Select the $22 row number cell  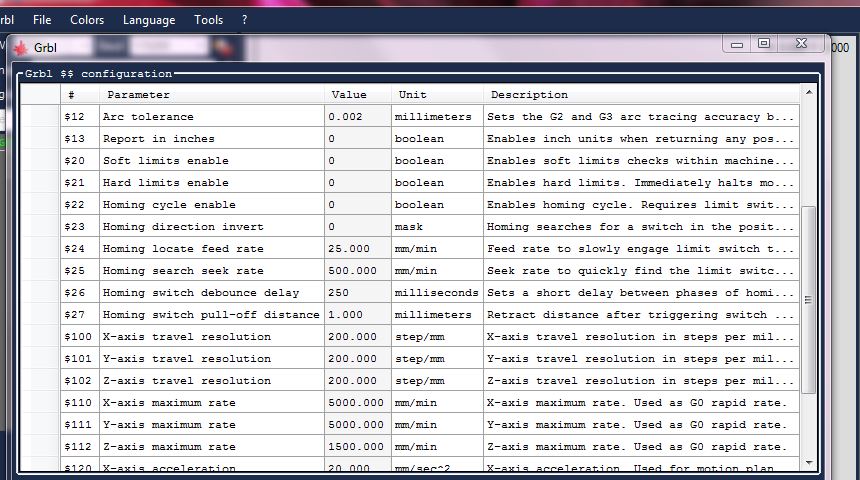[x=80, y=205]
